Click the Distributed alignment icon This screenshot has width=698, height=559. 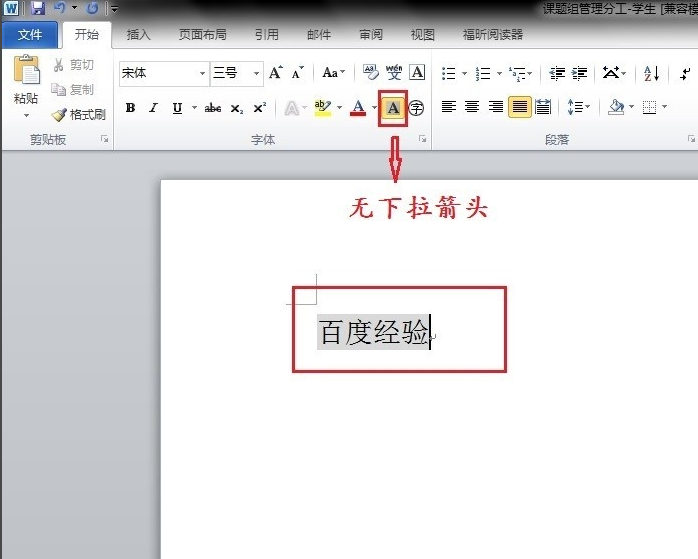(543, 107)
